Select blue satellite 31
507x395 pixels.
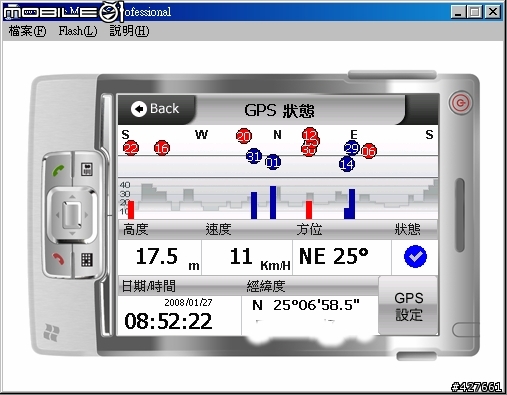[254, 156]
